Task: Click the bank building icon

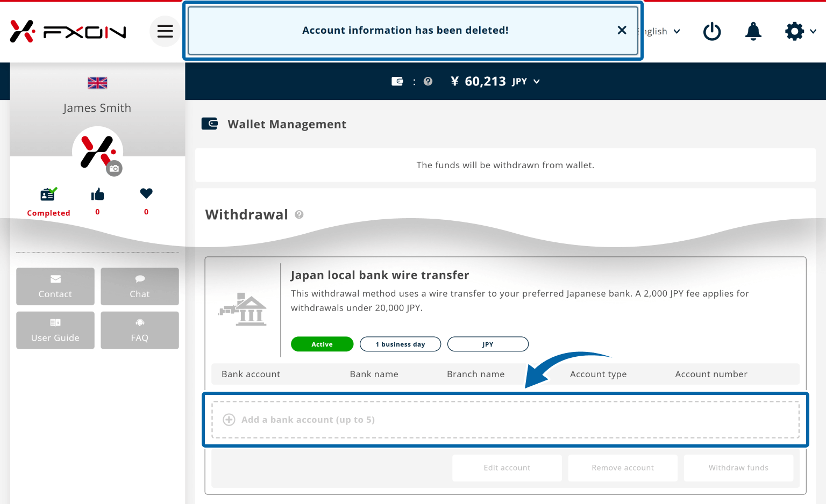Action: coord(243,309)
